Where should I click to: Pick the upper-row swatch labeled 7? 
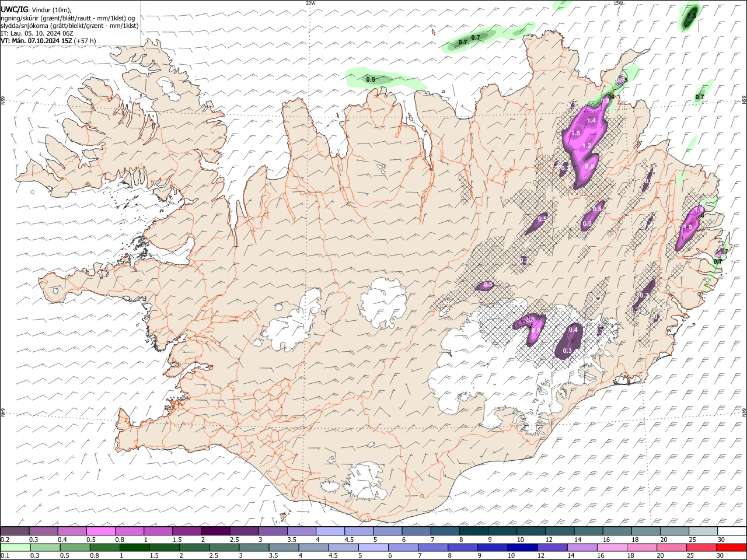coord(445,531)
